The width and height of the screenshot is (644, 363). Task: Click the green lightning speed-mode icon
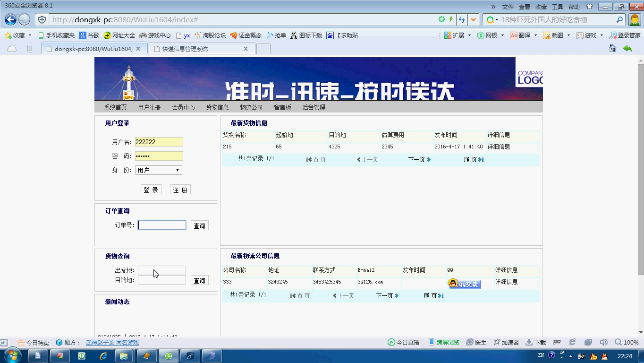[450, 19]
